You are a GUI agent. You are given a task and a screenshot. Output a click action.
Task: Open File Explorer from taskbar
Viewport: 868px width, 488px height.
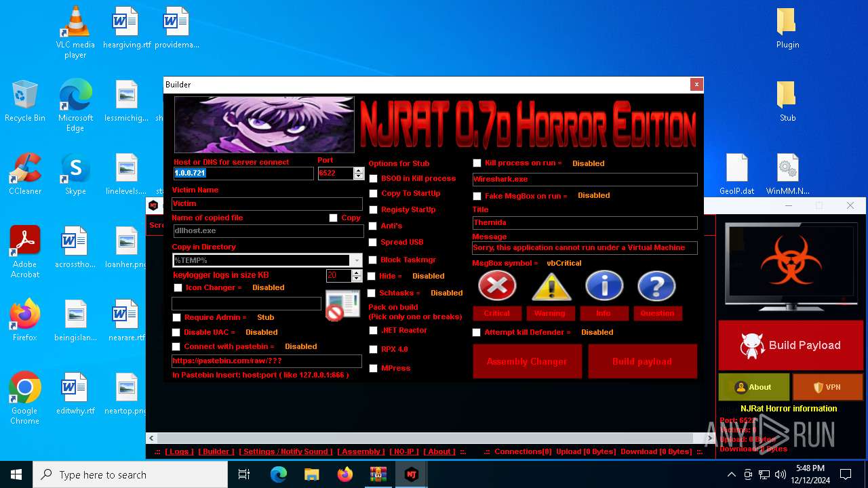click(x=312, y=474)
